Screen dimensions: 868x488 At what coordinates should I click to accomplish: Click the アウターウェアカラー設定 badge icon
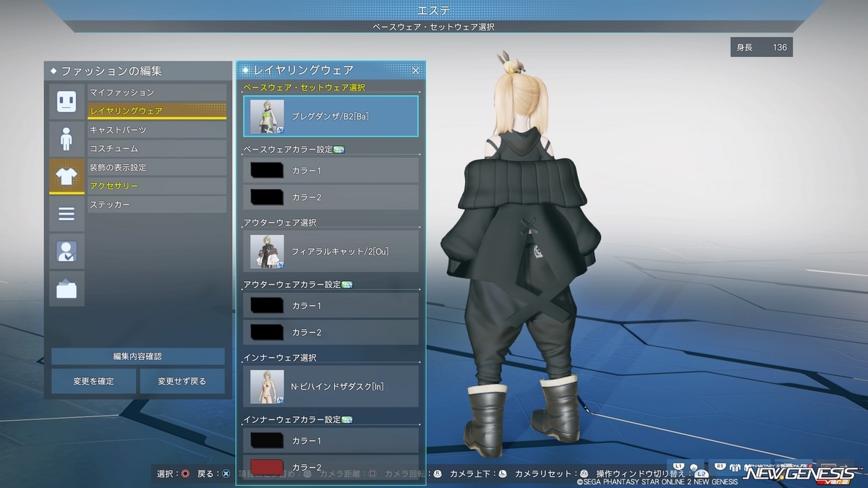346,285
